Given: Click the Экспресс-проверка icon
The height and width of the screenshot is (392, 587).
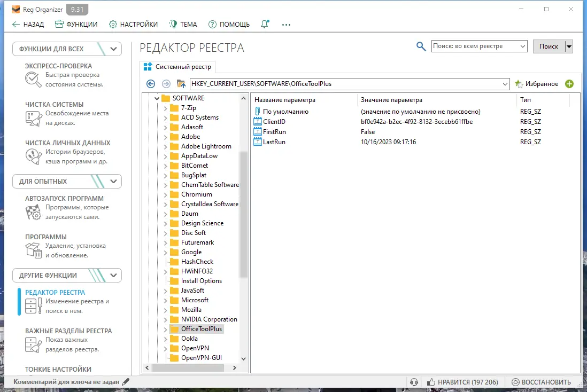Looking at the screenshot, I should (33, 80).
